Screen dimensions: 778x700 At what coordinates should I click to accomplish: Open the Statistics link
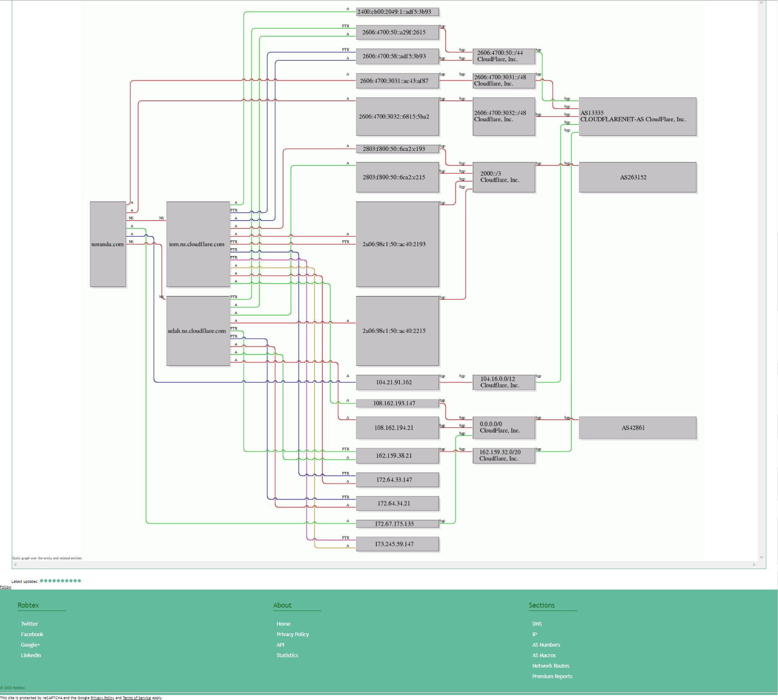[287, 655]
